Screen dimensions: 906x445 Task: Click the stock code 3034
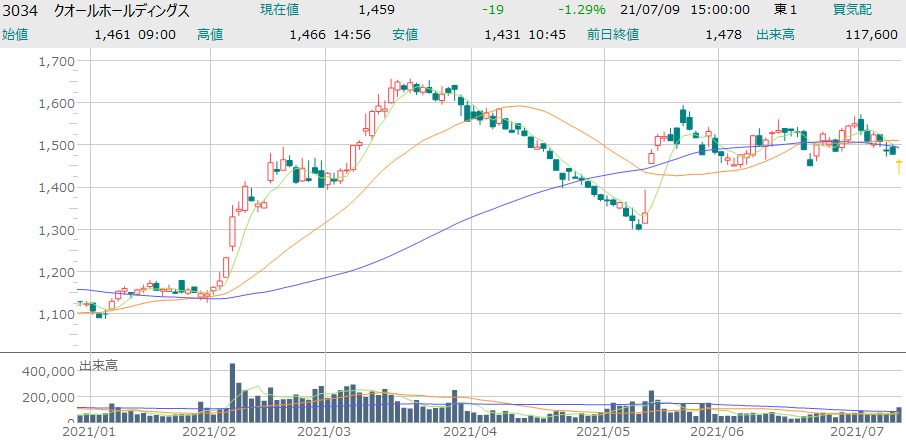tap(20, 10)
